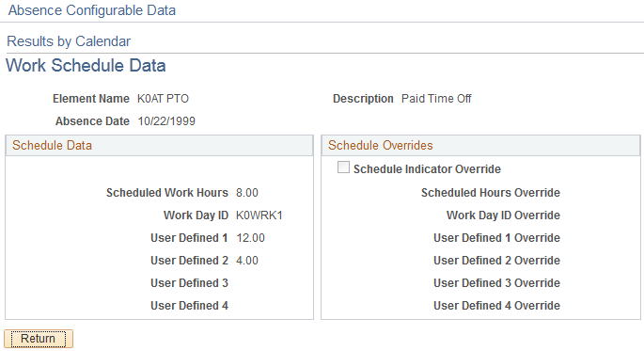The height and width of the screenshot is (351, 644).
Task: Click the Work Day ID Override label
Action: click(x=503, y=215)
